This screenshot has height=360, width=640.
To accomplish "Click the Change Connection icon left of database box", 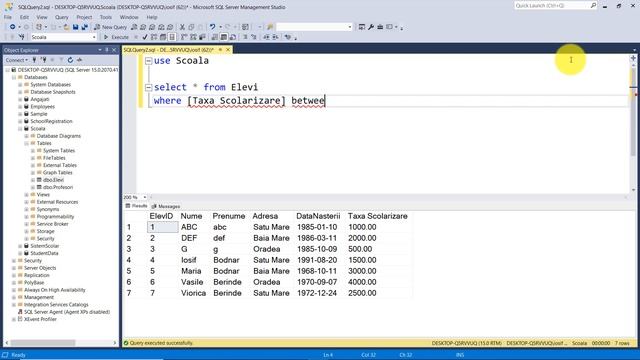I will pyautogui.click(x=22, y=37).
